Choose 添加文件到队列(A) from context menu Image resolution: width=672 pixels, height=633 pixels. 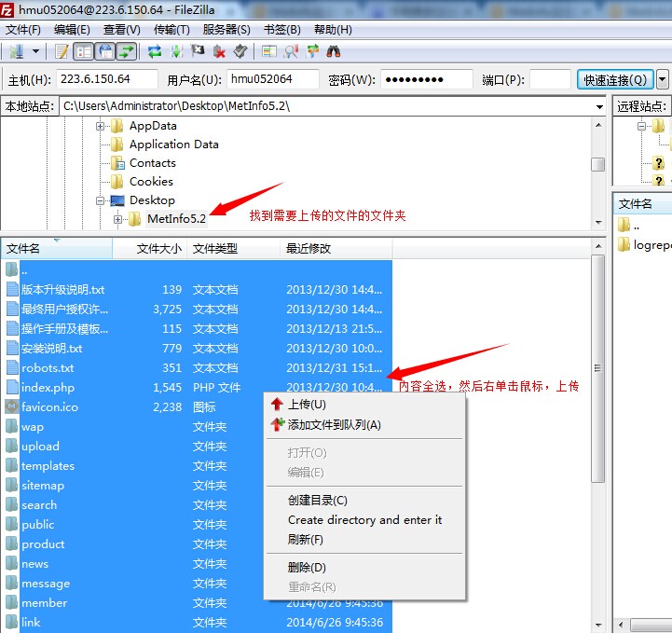click(x=364, y=425)
